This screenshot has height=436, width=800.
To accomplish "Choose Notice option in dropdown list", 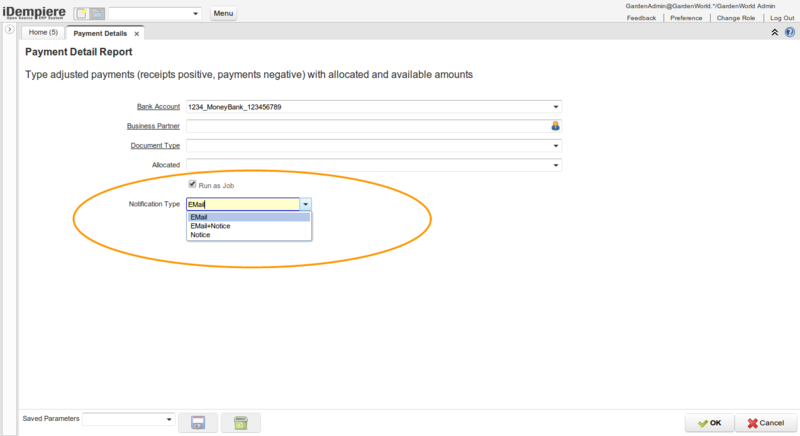I will point(200,235).
